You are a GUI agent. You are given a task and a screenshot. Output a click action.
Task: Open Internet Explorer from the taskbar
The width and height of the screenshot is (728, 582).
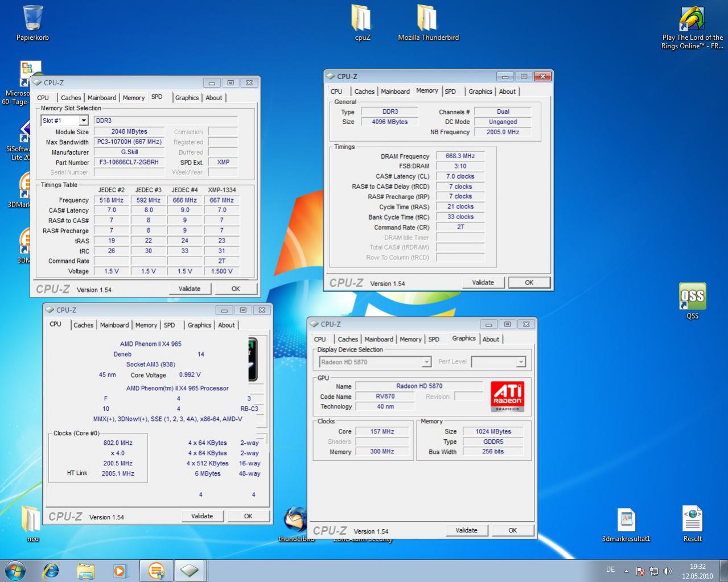tap(51, 570)
